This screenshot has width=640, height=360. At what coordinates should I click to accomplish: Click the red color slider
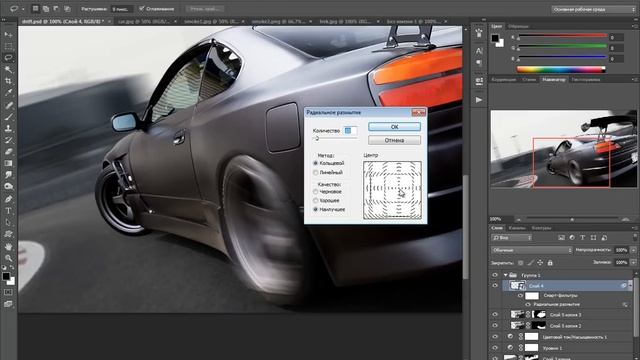pyautogui.click(x=562, y=37)
